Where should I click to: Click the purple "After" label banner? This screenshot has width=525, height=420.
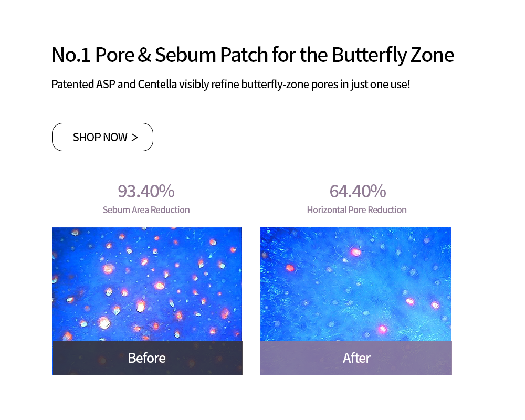coord(356,358)
